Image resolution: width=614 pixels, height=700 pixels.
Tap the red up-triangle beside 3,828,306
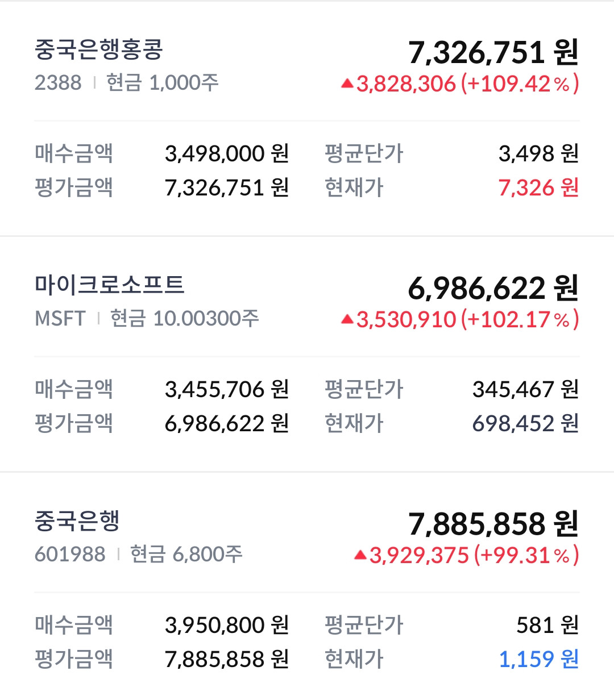tap(347, 84)
